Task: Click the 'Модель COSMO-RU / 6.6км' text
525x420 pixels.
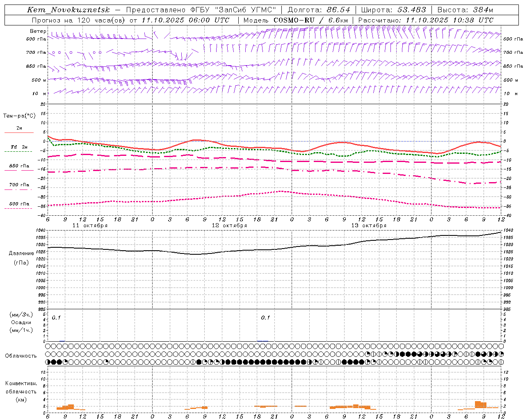Action: coord(295,20)
